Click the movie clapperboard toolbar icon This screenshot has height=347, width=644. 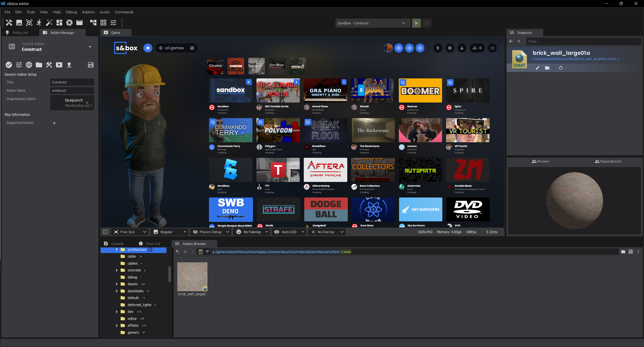(x=79, y=23)
